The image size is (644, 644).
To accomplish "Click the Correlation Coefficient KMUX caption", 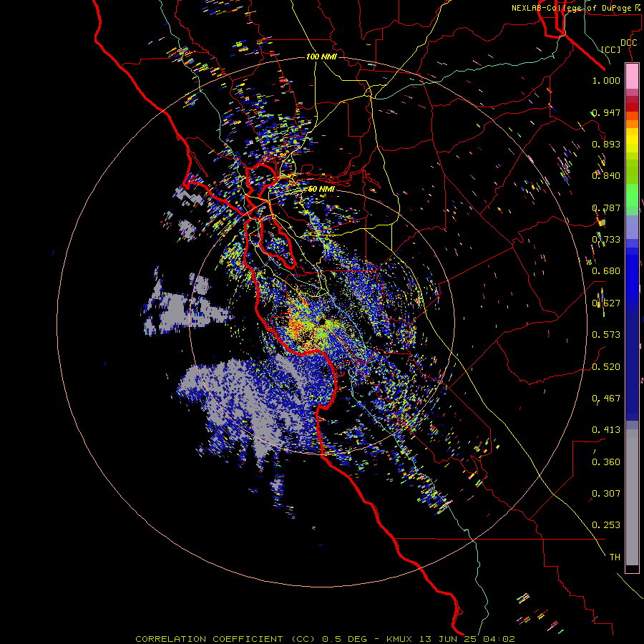I will pyautogui.click(x=325, y=639).
